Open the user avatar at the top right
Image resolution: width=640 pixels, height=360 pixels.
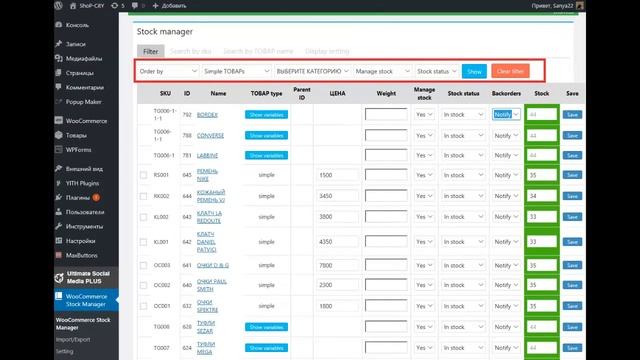(580, 6)
